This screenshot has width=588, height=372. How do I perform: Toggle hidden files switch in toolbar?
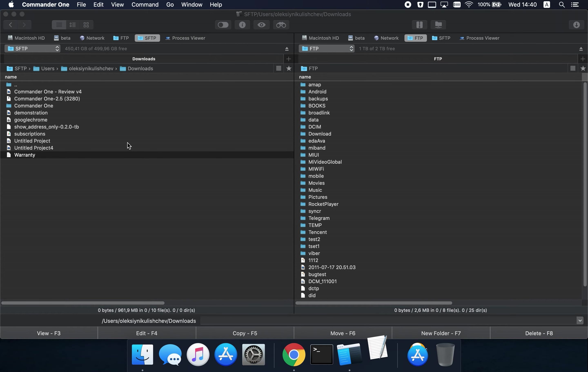223,25
